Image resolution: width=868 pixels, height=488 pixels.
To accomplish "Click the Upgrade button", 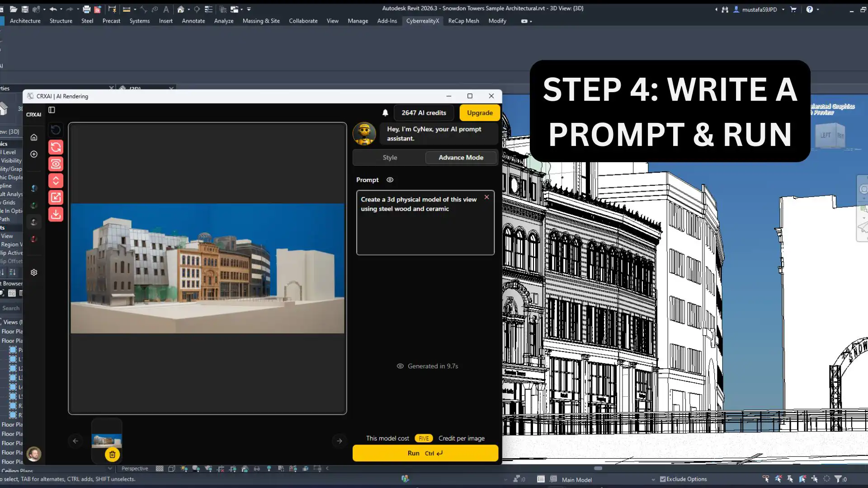I will 479,113.
